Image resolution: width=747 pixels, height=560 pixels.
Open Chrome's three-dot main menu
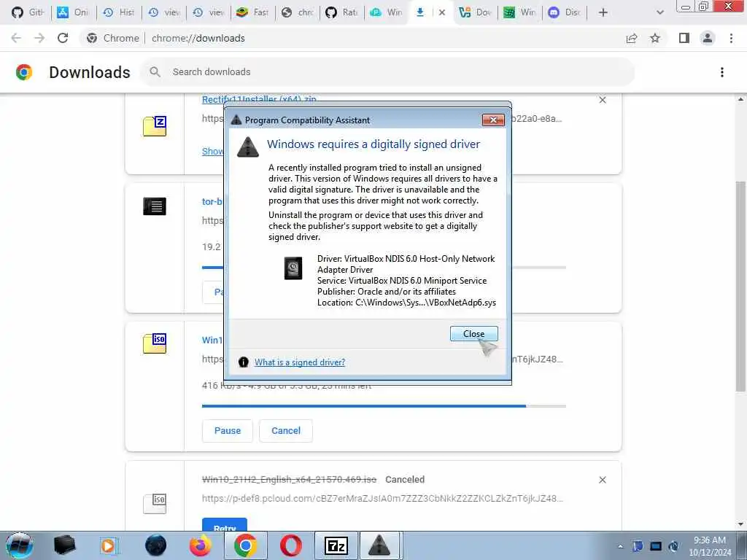[x=731, y=38]
